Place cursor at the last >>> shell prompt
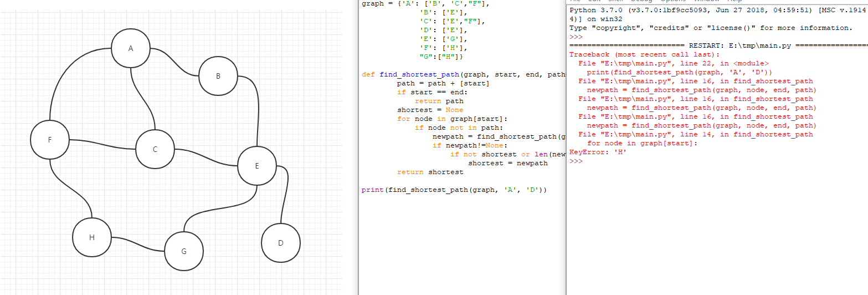868x295 pixels. (576, 161)
